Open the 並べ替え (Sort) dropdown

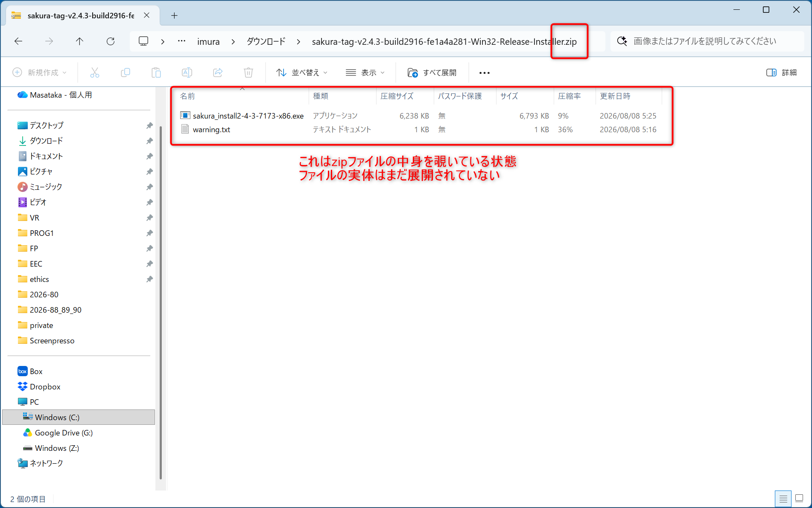(x=302, y=73)
